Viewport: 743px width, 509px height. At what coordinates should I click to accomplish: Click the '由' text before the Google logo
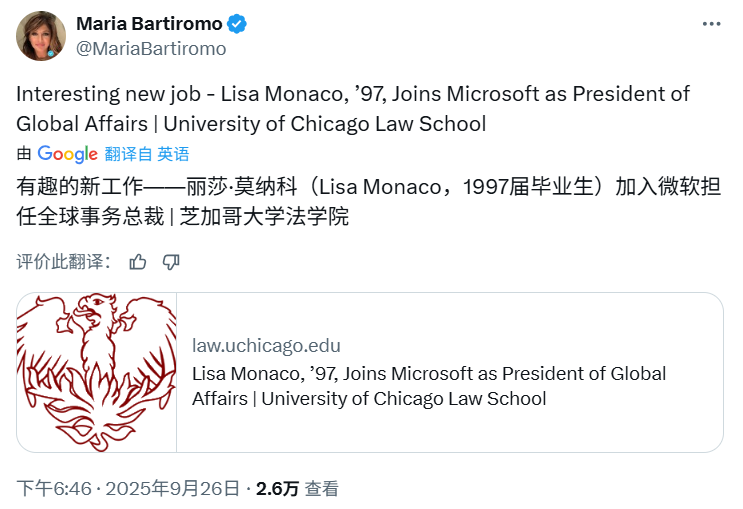pos(24,154)
